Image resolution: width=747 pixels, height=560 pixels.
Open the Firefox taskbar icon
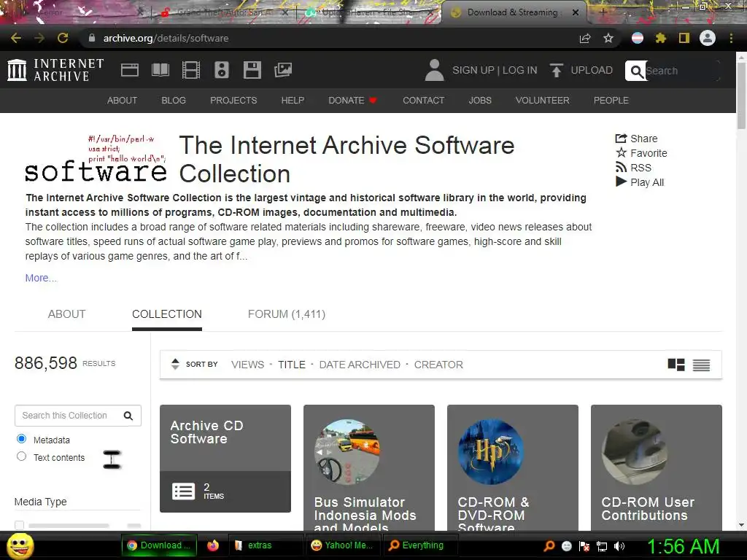tap(213, 545)
